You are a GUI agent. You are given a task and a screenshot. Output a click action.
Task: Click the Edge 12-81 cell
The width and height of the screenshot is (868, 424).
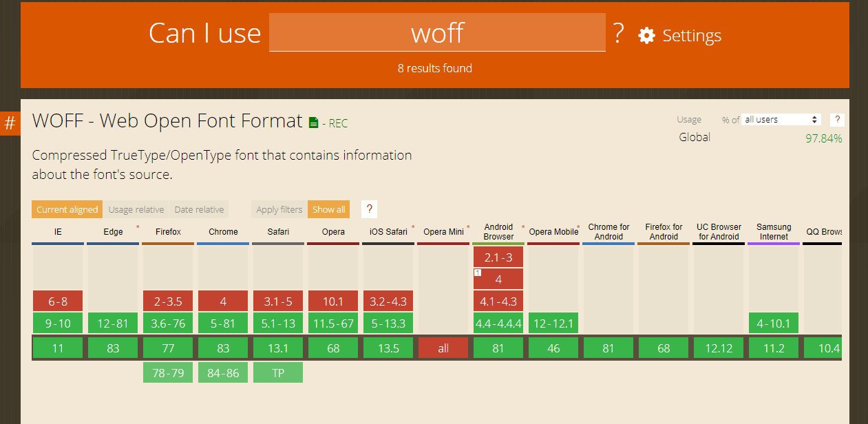[113, 323]
